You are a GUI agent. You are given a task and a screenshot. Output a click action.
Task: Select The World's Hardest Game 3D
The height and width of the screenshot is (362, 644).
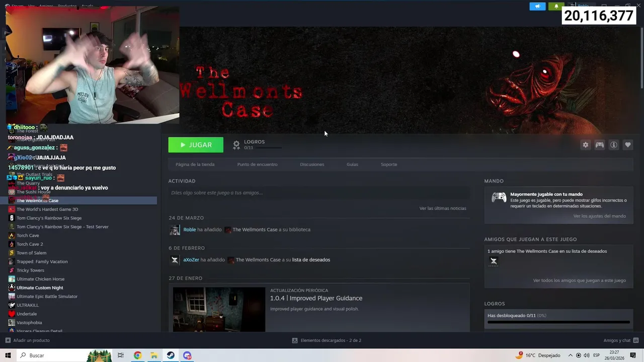[47, 209]
